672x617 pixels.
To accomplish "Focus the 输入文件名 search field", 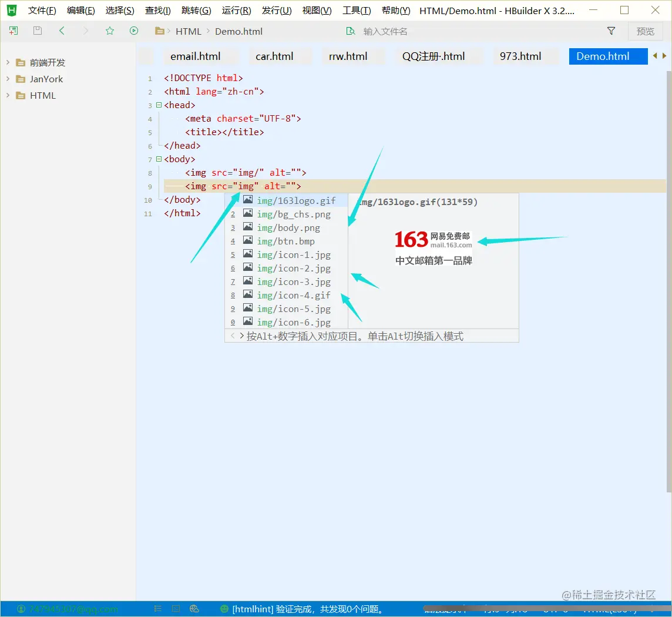I will (385, 31).
